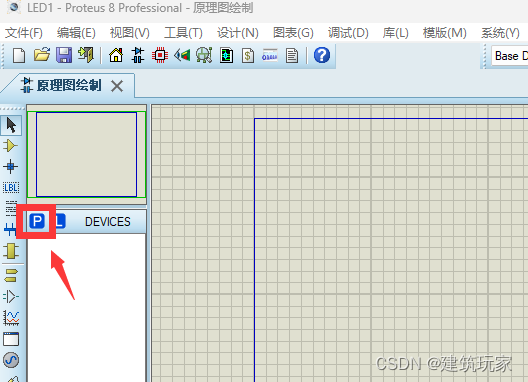
Task: Select the Generator Mode sine wave tool
Action: click(x=11, y=360)
